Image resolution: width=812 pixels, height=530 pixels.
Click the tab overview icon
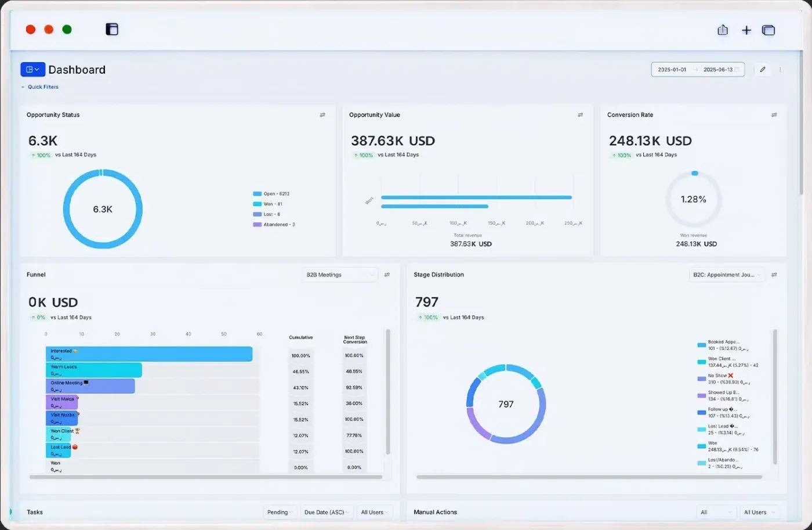click(x=768, y=30)
